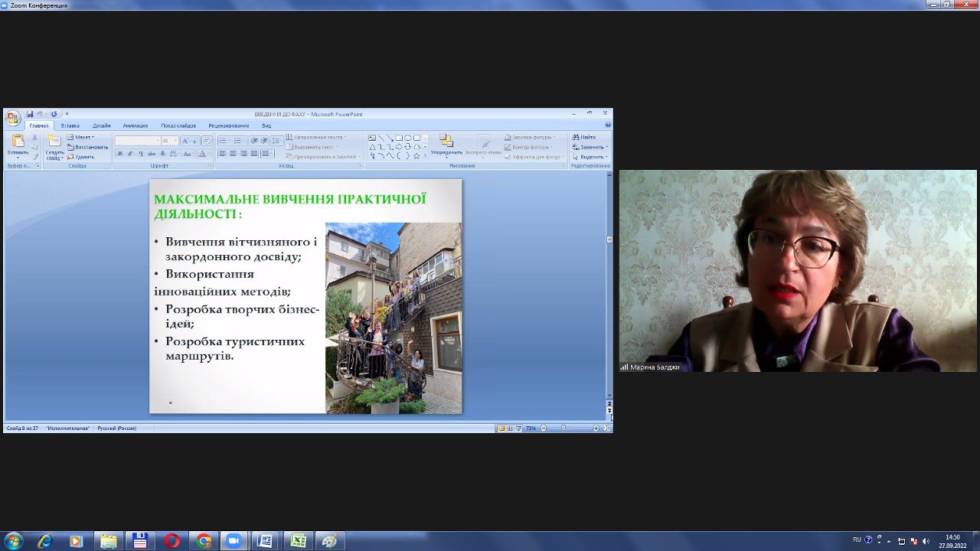
Task: Open Zoom from the Windows taskbar
Action: click(233, 541)
